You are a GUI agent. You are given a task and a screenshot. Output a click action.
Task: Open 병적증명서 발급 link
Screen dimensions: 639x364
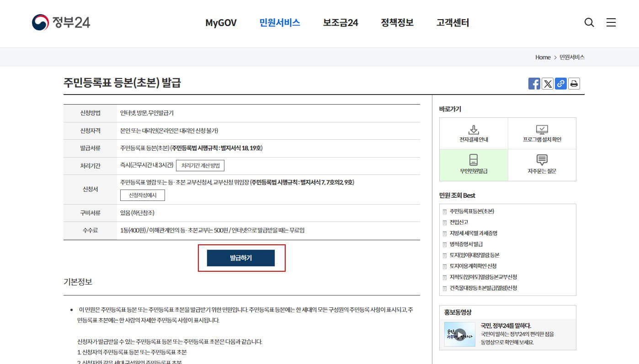pyautogui.click(x=466, y=244)
